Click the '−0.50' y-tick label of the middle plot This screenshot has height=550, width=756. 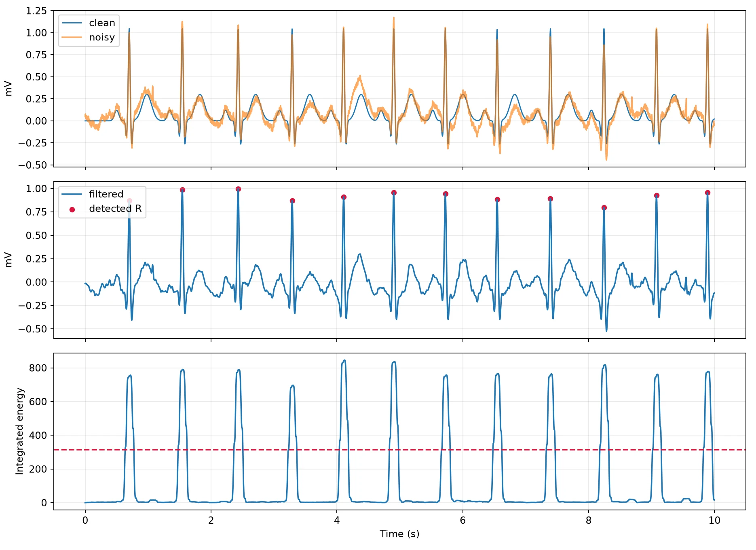point(33,329)
